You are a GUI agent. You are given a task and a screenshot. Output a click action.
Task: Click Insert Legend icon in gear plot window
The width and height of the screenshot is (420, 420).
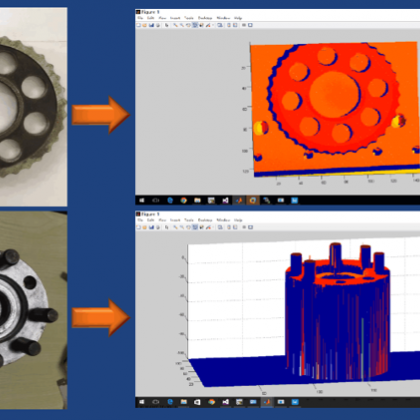pos(235,25)
